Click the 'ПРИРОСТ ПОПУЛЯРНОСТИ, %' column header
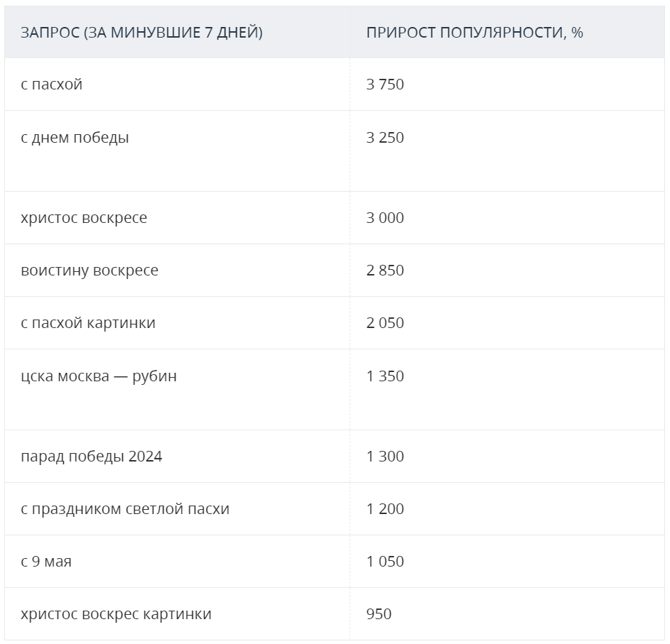The height and width of the screenshot is (644, 670). click(475, 33)
